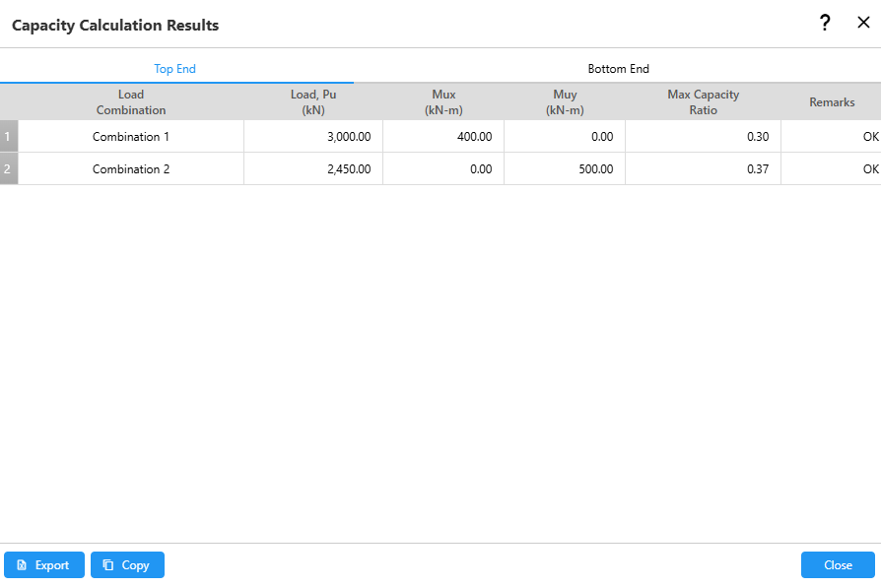Click the Remarks column header

coord(832,102)
